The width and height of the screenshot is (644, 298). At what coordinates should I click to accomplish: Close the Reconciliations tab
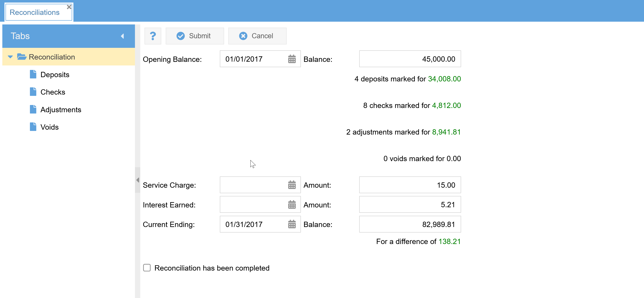(x=69, y=7)
